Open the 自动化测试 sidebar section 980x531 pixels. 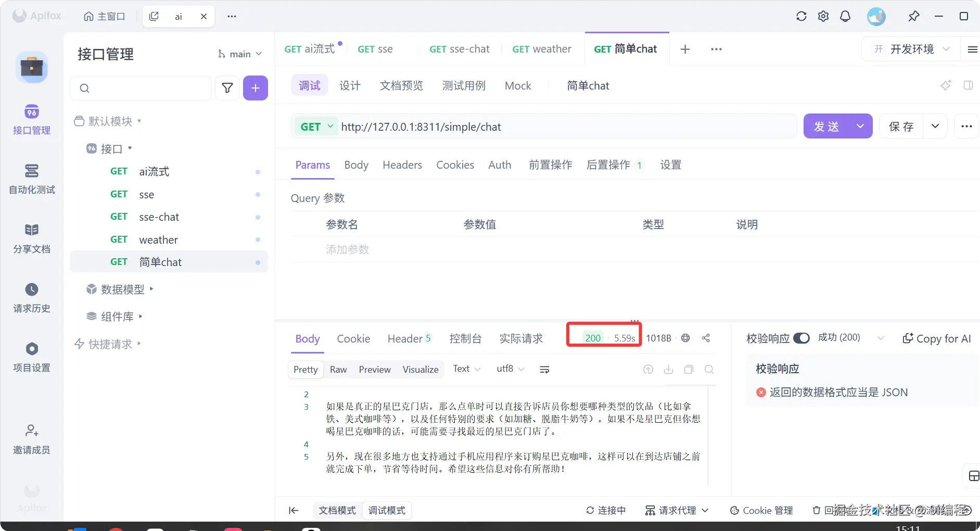tap(31, 179)
